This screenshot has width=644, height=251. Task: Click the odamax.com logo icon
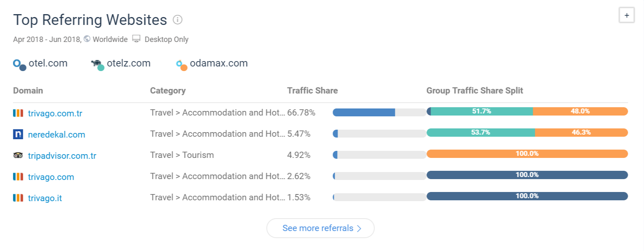click(x=181, y=65)
